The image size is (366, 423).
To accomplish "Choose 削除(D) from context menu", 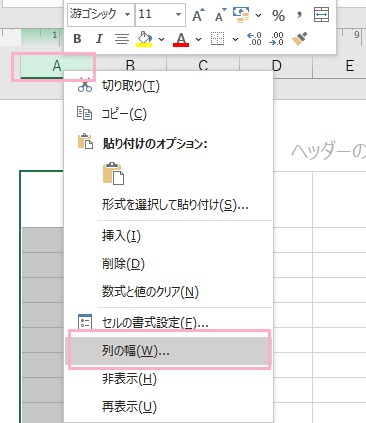I will (169, 264).
